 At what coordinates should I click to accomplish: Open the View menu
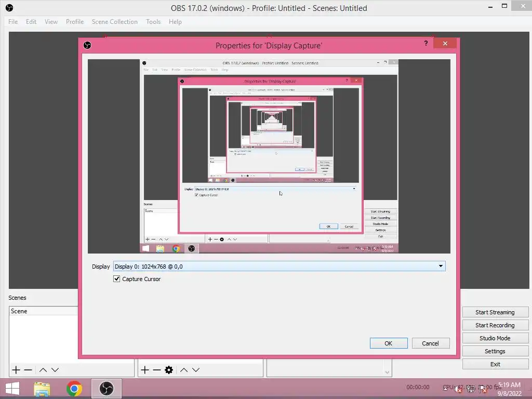click(x=51, y=22)
